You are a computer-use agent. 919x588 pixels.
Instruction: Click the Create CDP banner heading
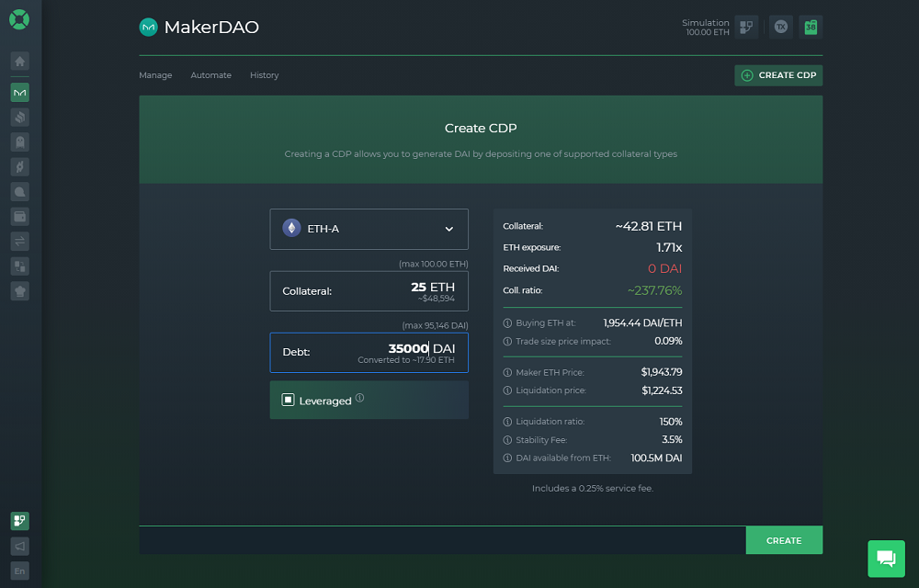tap(481, 129)
